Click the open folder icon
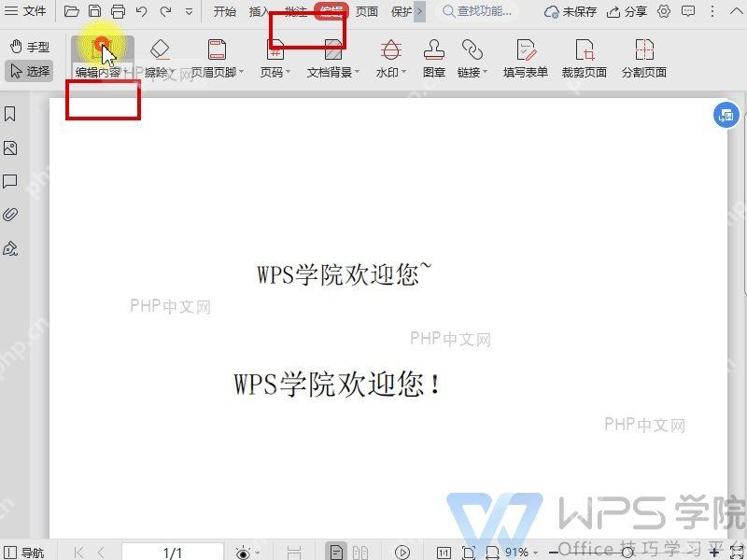Image resolution: width=747 pixels, height=560 pixels. (71, 11)
